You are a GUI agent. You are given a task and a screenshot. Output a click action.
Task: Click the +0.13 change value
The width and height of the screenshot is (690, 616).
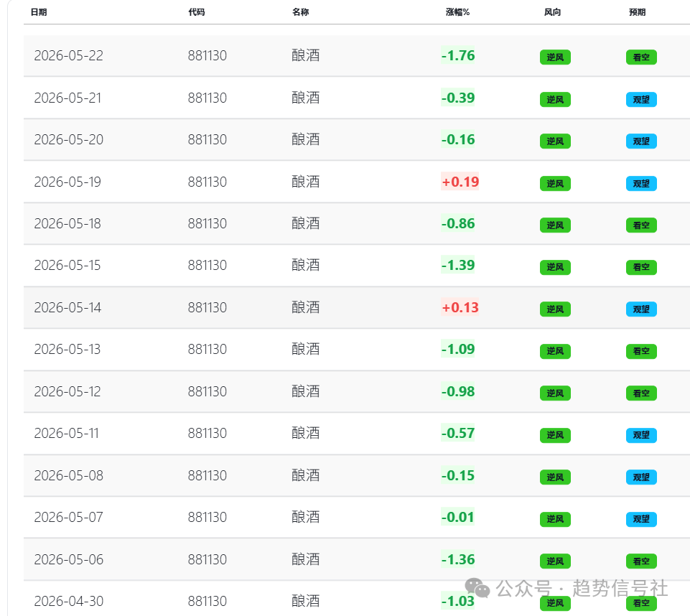(460, 307)
